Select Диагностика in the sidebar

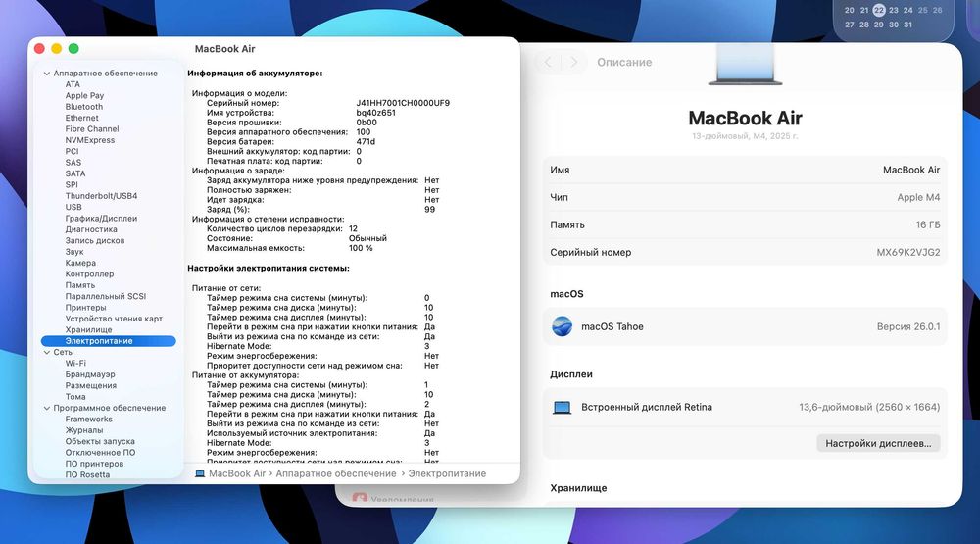coord(91,229)
